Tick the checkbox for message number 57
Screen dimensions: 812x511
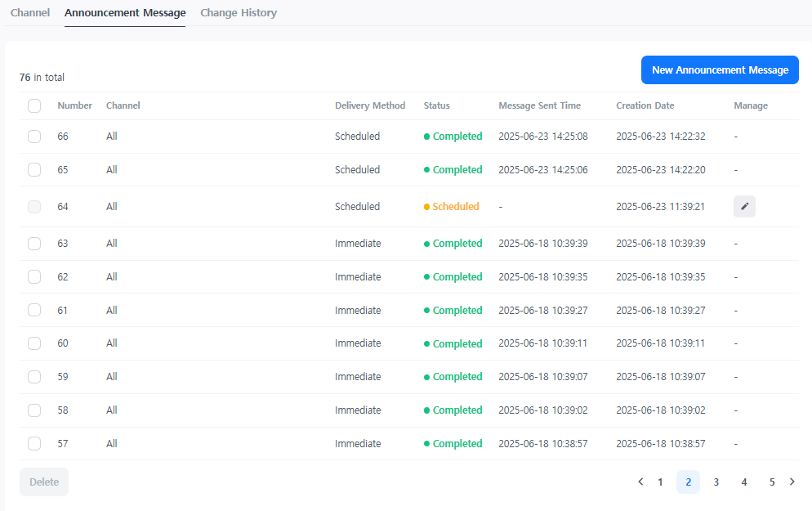coord(34,444)
